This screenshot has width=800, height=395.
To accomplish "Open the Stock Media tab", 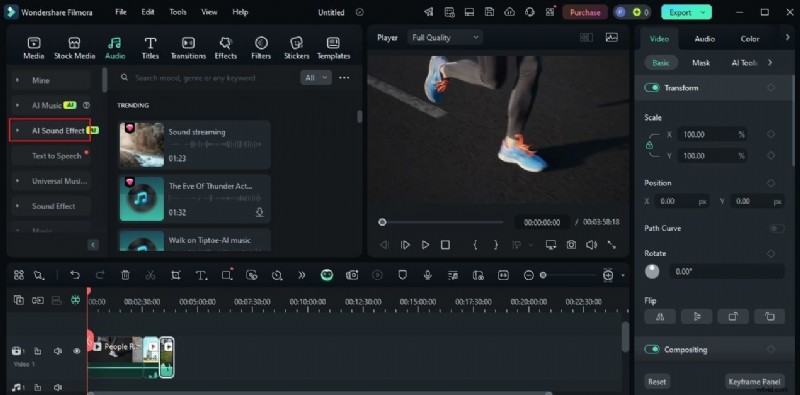I will click(74, 48).
